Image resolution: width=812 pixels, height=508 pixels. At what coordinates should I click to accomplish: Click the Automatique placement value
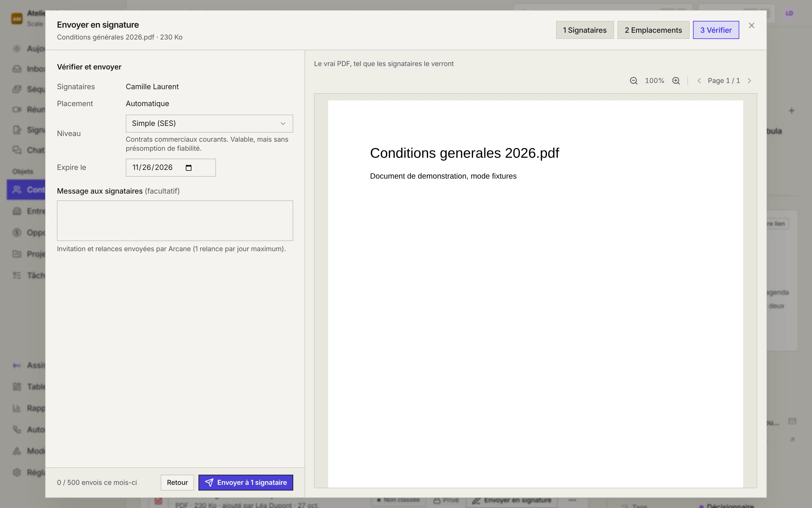(x=147, y=104)
